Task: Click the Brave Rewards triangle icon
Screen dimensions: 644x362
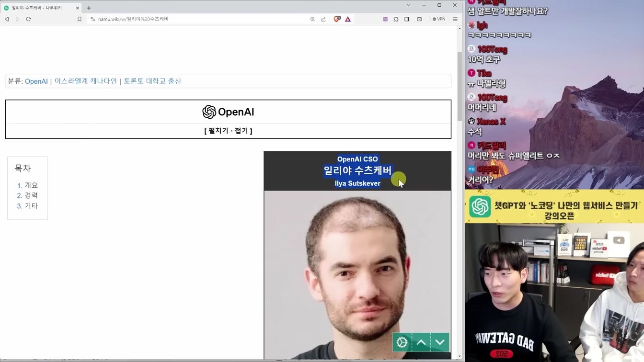Action: [348, 19]
